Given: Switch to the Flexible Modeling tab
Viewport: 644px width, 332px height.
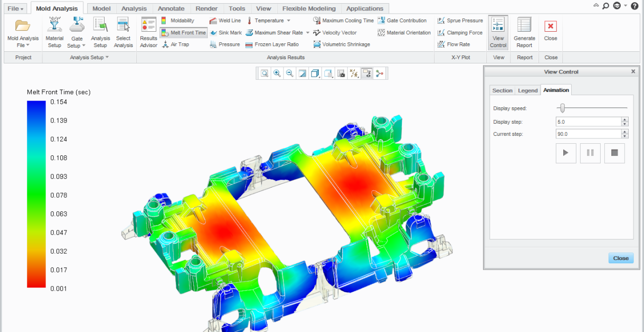Looking at the screenshot, I should [x=309, y=8].
